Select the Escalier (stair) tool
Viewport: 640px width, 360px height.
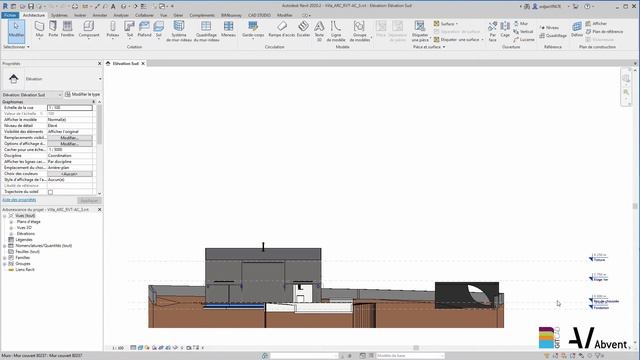(303, 29)
